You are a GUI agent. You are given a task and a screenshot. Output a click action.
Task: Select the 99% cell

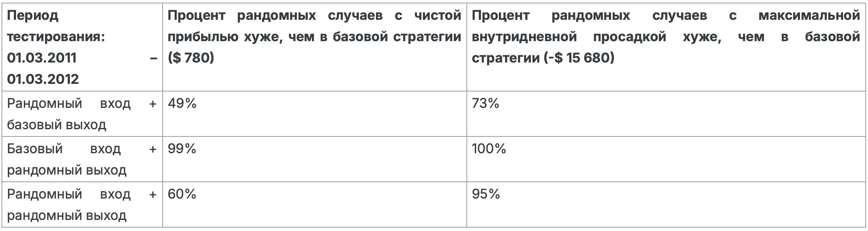click(x=315, y=159)
